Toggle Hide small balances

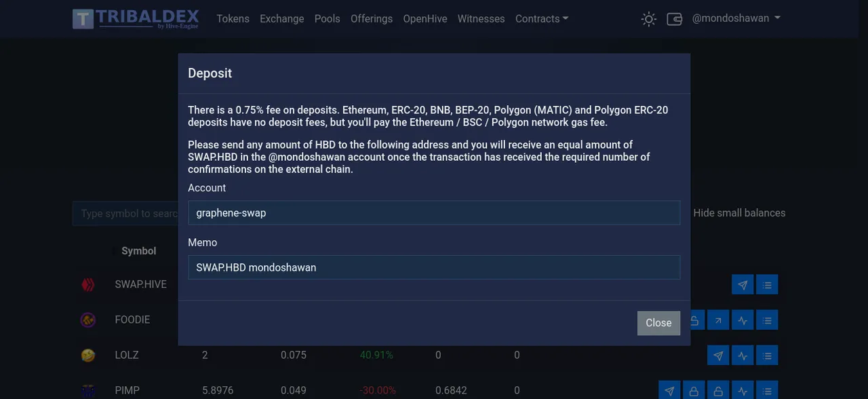739,213
